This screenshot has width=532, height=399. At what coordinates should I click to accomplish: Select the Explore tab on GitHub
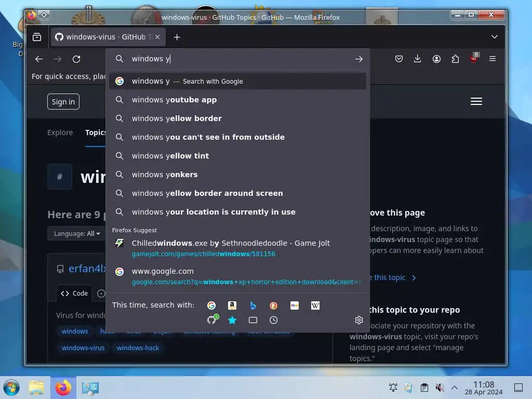(x=60, y=132)
